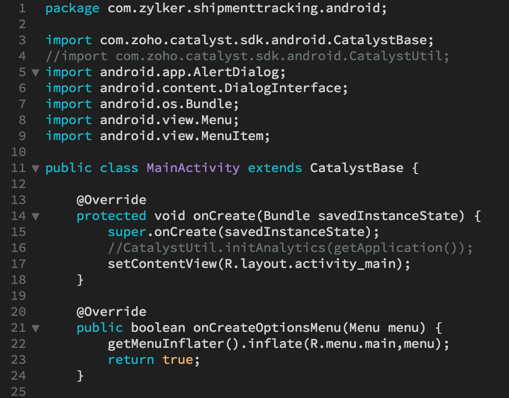This screenshot has width=509, height=398.
Task: Click onCreateOptionsMenu method name
Action: [x=267, y=328]
